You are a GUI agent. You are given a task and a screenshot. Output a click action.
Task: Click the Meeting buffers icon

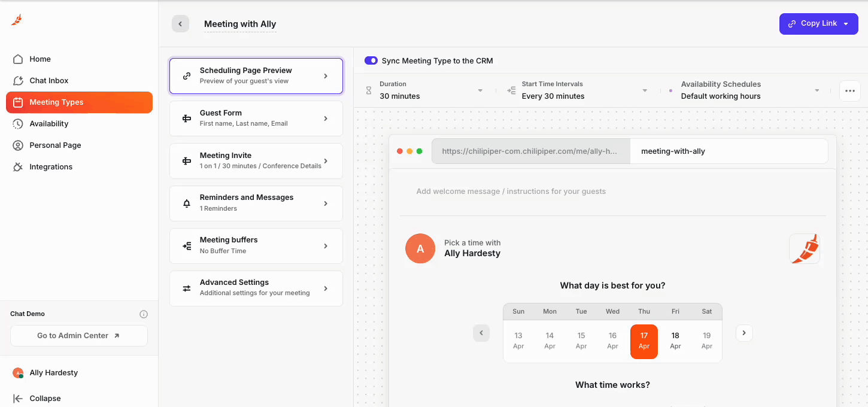coord(187,246)
